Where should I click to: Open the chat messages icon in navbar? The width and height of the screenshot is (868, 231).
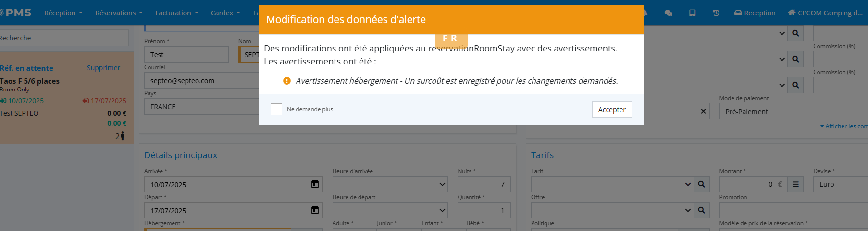point(668,13)
